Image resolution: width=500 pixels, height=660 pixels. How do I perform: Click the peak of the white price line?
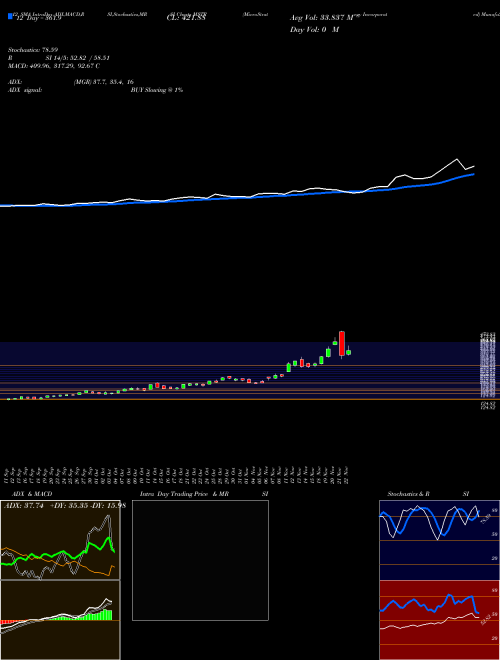click(x=457, y=159)
